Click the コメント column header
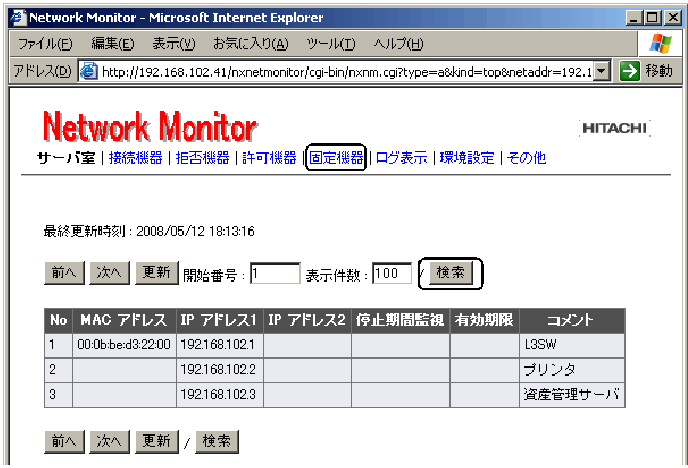 (x=572, y=320)
